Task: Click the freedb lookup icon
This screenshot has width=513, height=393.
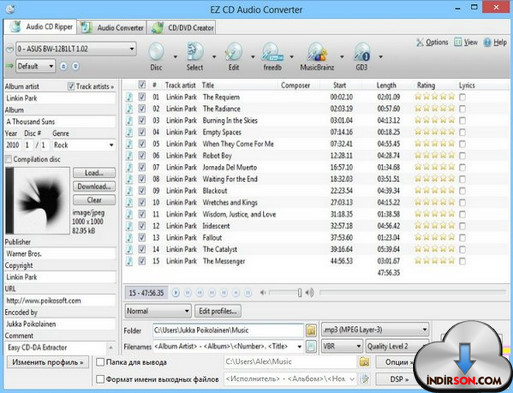Action: [272, 52]
